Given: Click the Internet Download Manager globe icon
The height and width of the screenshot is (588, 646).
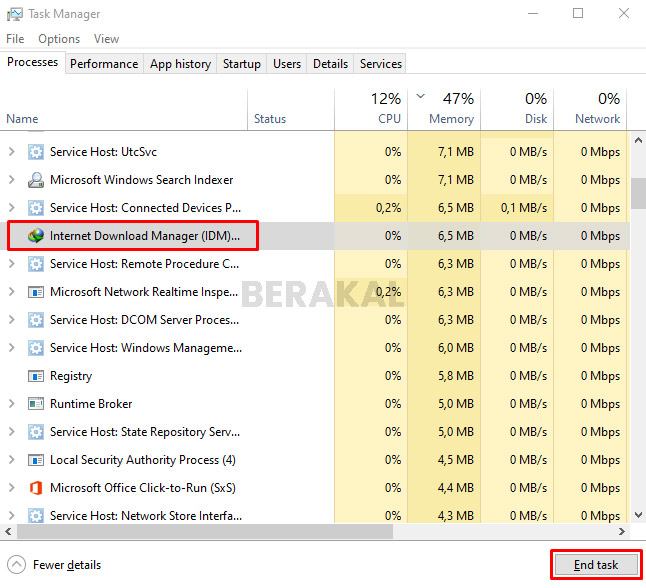Looking at the screenshot, I should click(x=36, y=236).
